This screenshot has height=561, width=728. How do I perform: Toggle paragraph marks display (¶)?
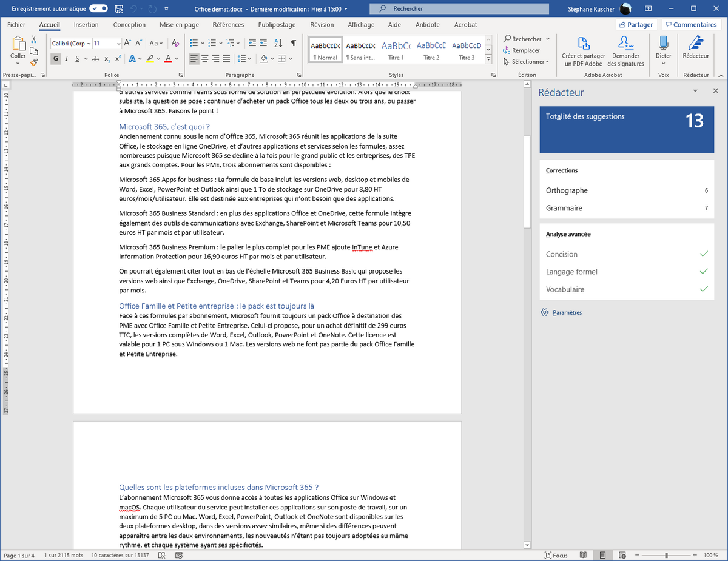coord(294,43)
